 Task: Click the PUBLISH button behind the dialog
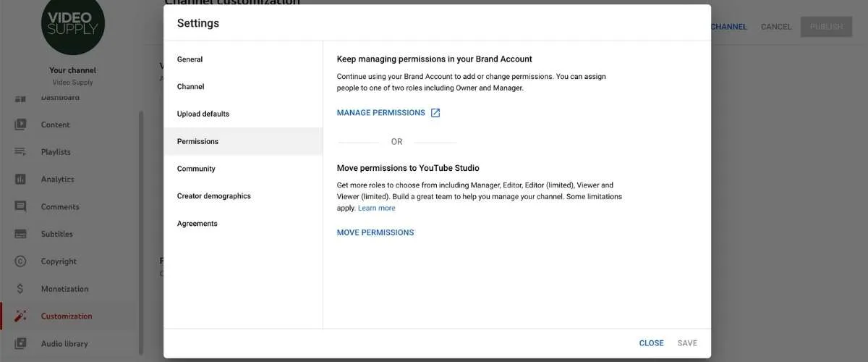coord(826,27)
